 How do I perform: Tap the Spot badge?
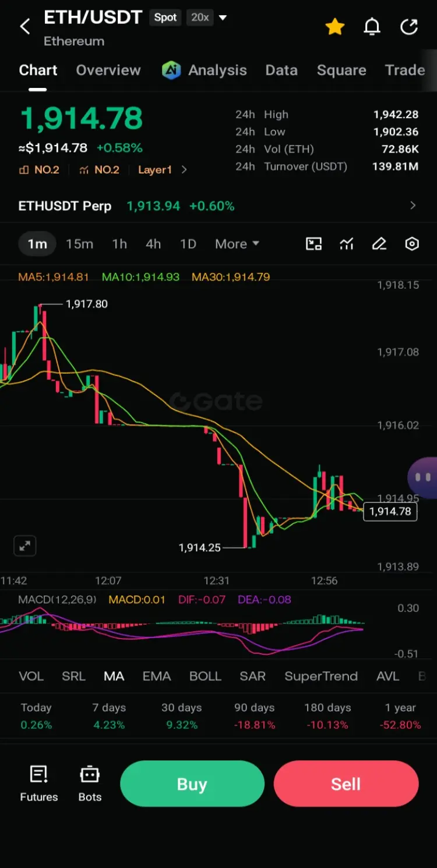(x=165, y=17)
